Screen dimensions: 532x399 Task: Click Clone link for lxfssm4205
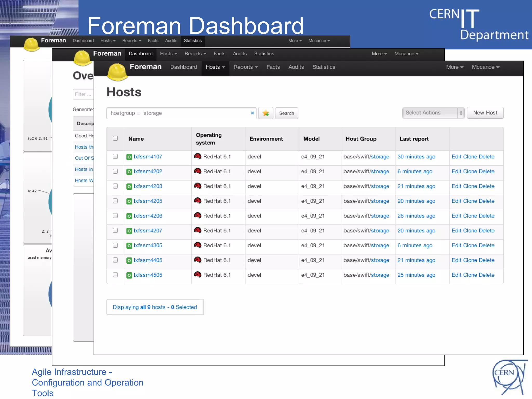click(x=470, y=201)
